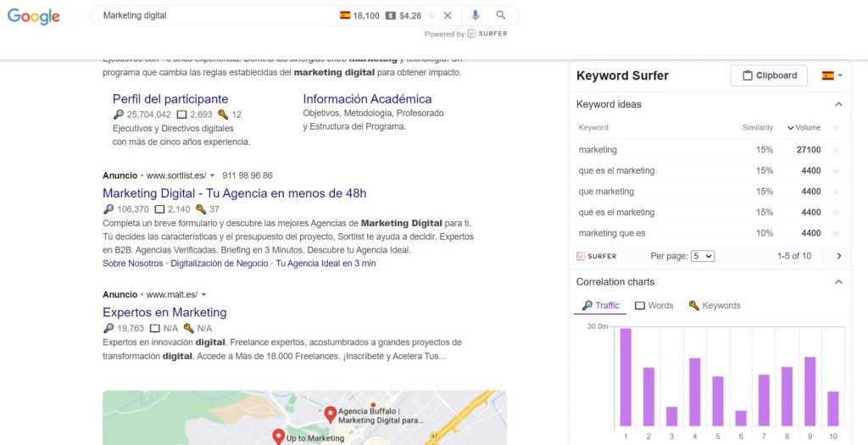Open 'Marketing Digital - Tu Agencia en menos de 48h' ad
The image size is (868, 445).
(x=234, y=193)
